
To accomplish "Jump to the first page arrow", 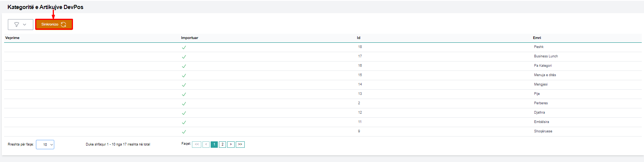I will [x=196, y=144].
